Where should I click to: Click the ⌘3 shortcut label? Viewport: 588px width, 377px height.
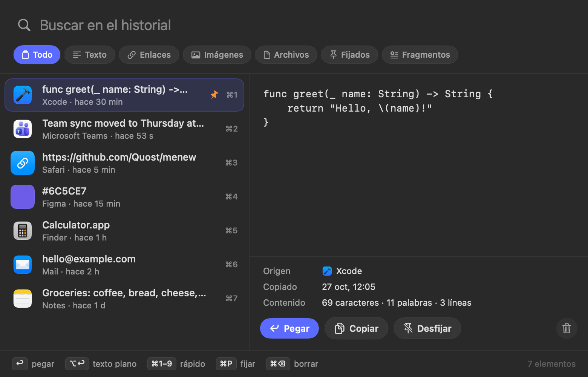point(231,163)
